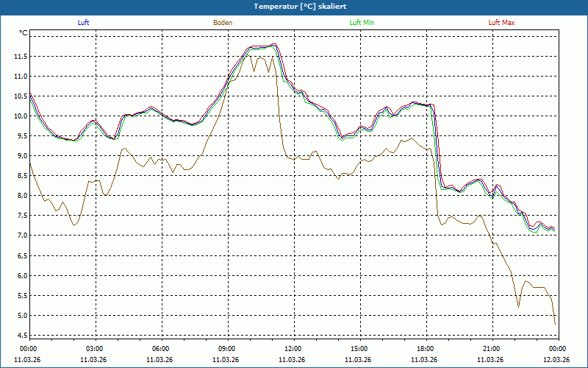Screen dimensions: 588x368
Task: Click the 'Luft Min' legend entry
Action: pyautogui.click(x=362, y=23)
